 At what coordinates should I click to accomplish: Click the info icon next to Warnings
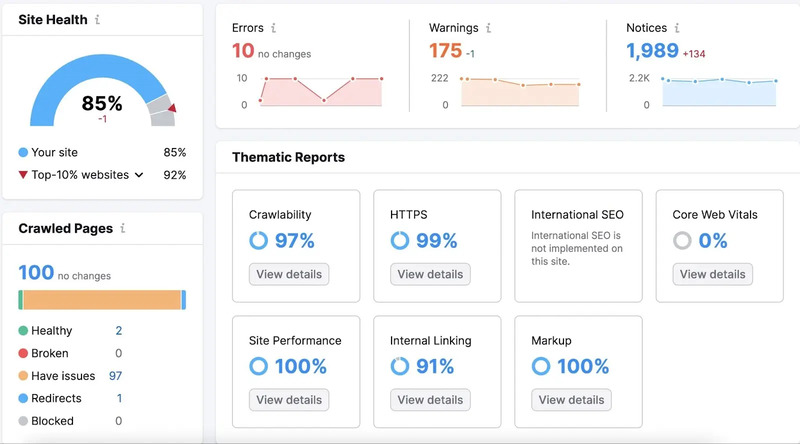(488, 29)
